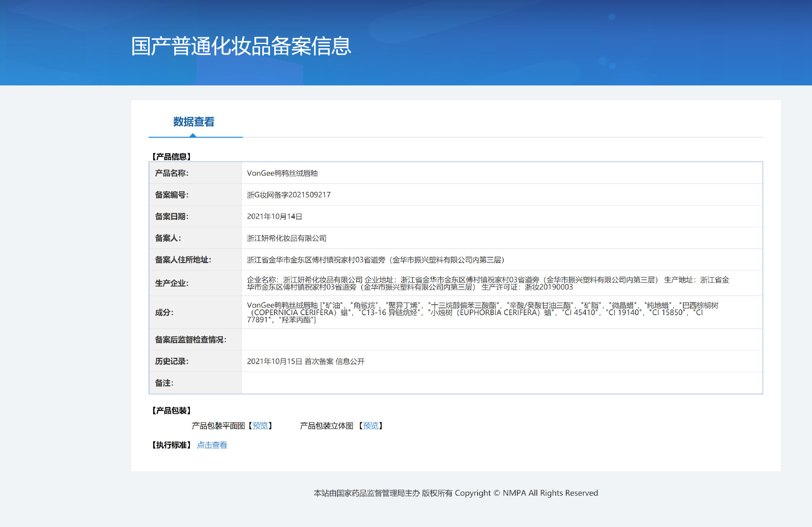This screenshot has width=812, height=527.
Task: Click the filing date 2021年10月14日
Action: tap(274, 217)
